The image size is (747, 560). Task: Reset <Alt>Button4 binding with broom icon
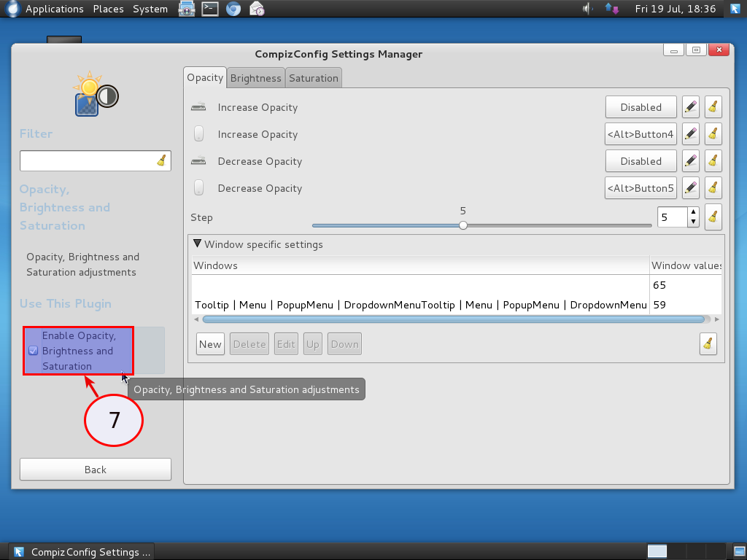(713, 134)
